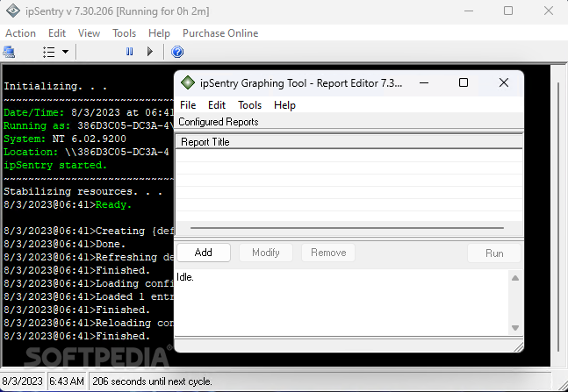Click the 'Initializing. . .' console line
This screenshot has width=568, height=392.
coord(55,87)
